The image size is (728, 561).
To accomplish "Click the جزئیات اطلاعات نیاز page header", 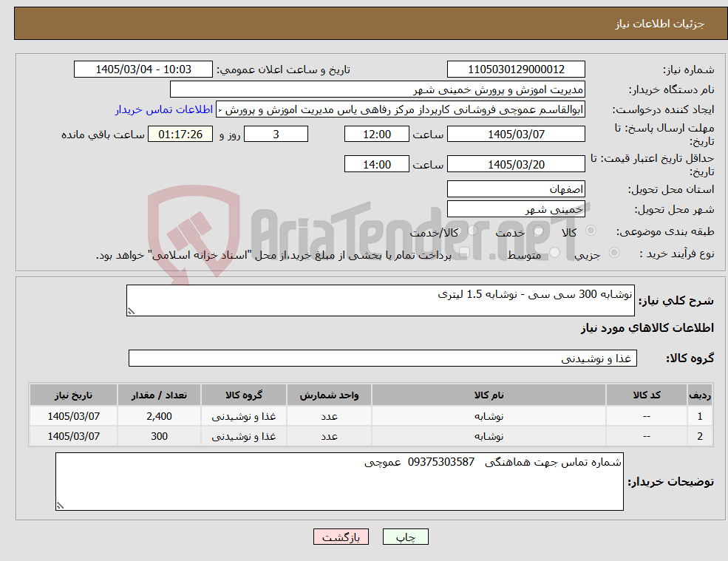I will point(660,24).
